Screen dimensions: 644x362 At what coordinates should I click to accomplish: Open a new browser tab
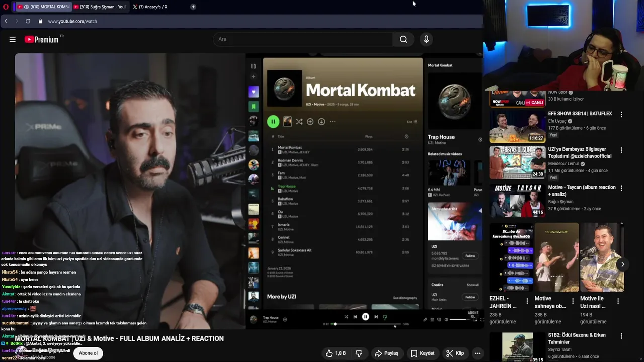coord(193,7)
